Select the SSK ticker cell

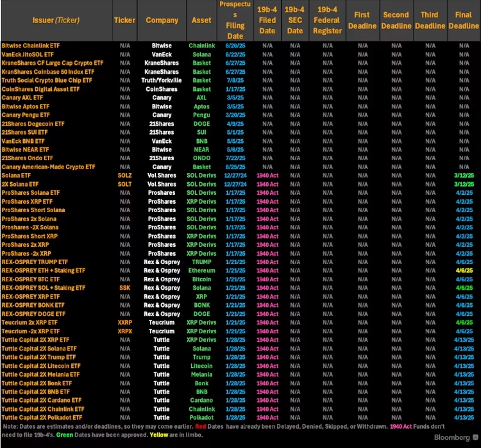(124, 288)
